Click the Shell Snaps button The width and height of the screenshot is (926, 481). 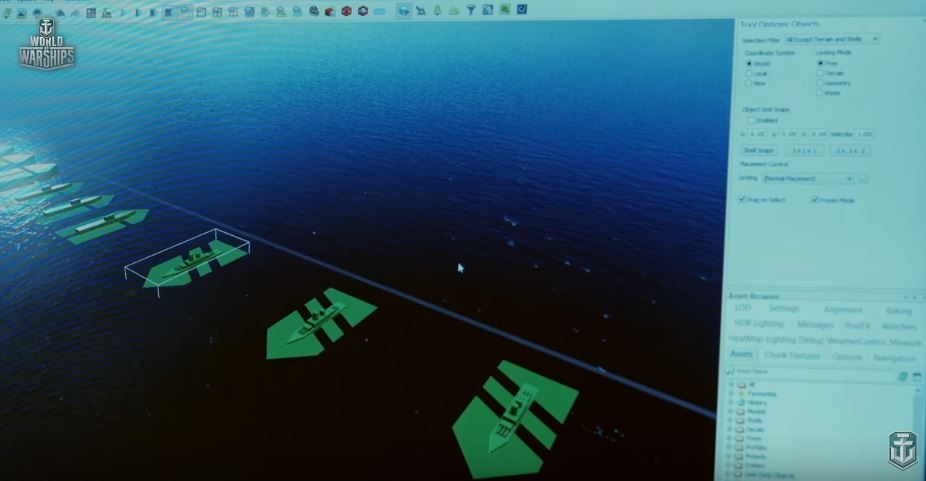[759, 151]
